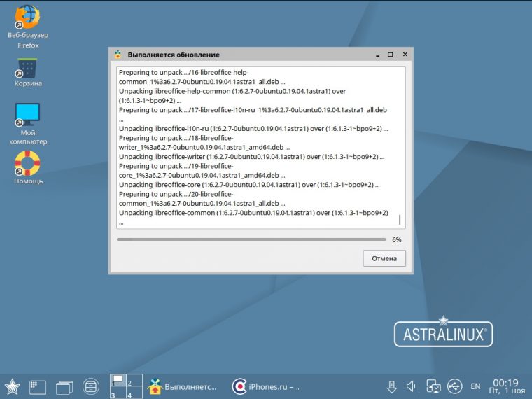Click the 'Unpacking libreoffice-common' log line
Image resolution: width=532 pixels, height=399 pixels.
click(253, 218)
